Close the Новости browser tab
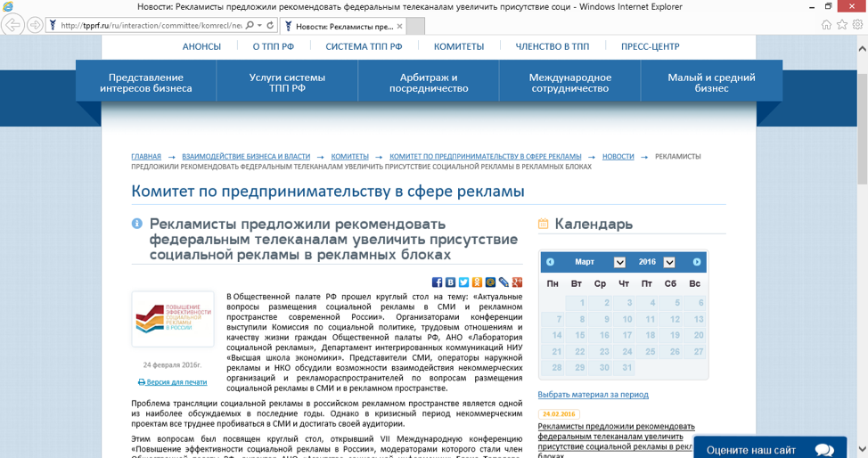Viewport: 868px width, 458px height. pyautogui.click(x=399, y=26)
